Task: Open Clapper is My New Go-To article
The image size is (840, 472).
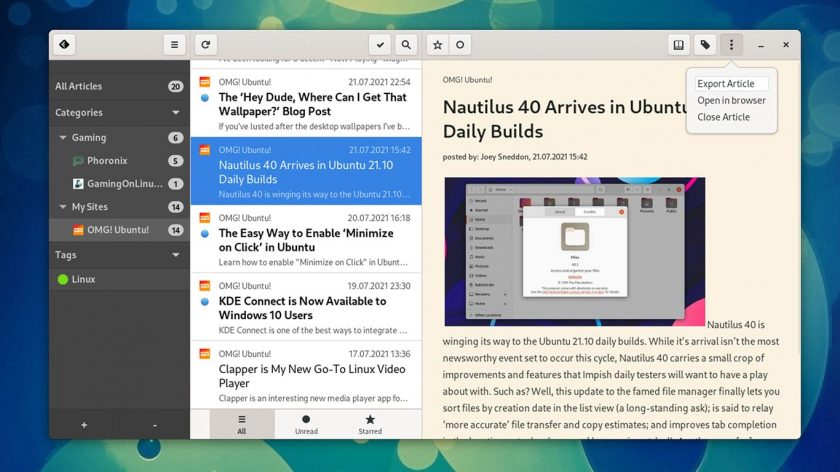Action: [306, 375]
